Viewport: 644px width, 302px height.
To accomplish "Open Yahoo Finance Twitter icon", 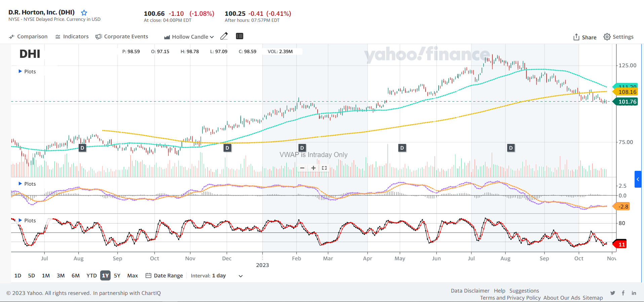I will 613,293.
